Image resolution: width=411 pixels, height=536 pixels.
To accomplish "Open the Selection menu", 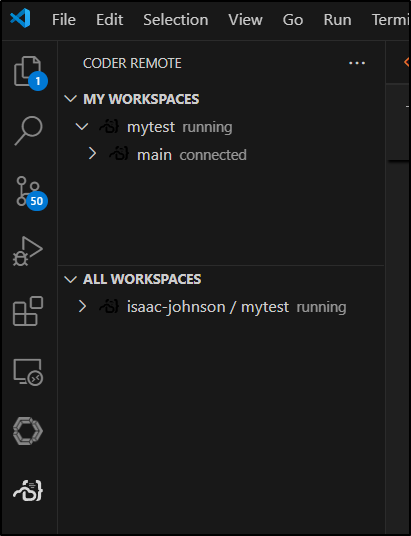I will tap(176, 20).
